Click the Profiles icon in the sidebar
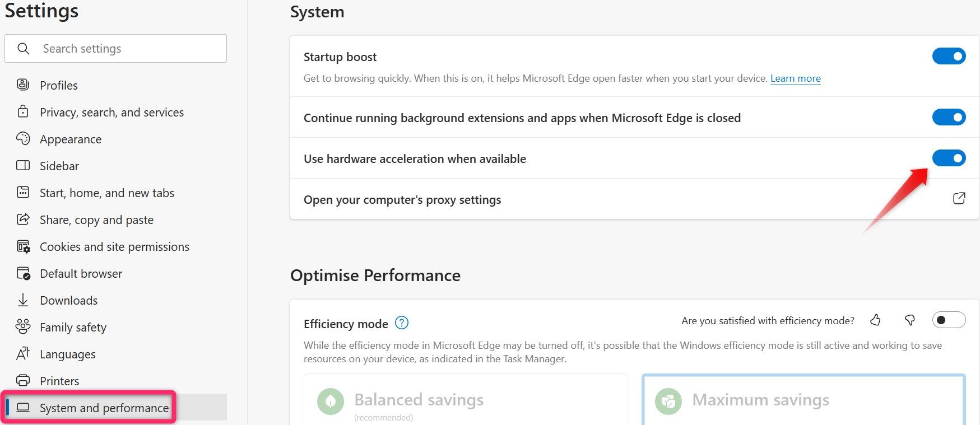Screen dimensions: 980x425 [x=22, y=85]
